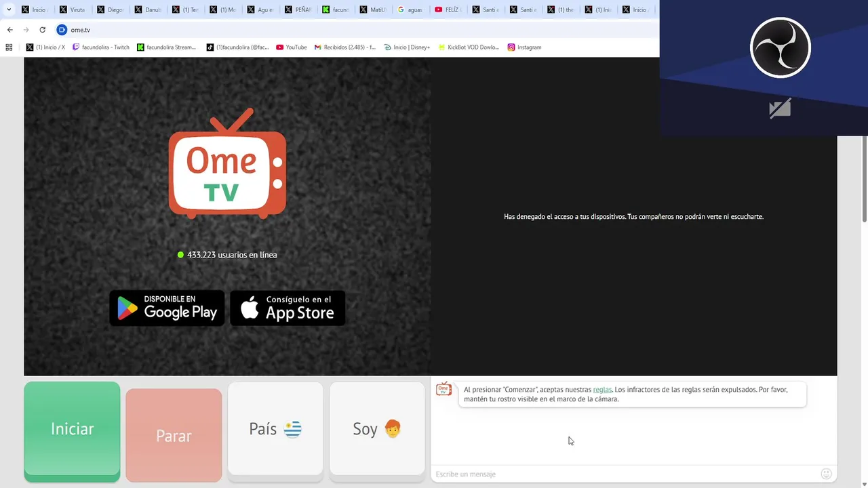The height and width of the screenshot is (488, 868).
Task: Click the face emoji on Soy button
Action: click(393, 429)
